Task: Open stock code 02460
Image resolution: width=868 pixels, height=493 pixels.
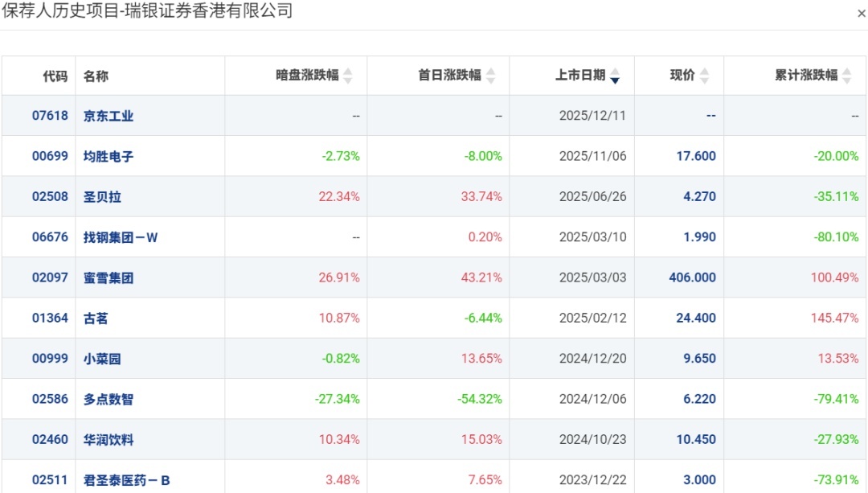Action: pyautogui.click(x=50, y=439)
